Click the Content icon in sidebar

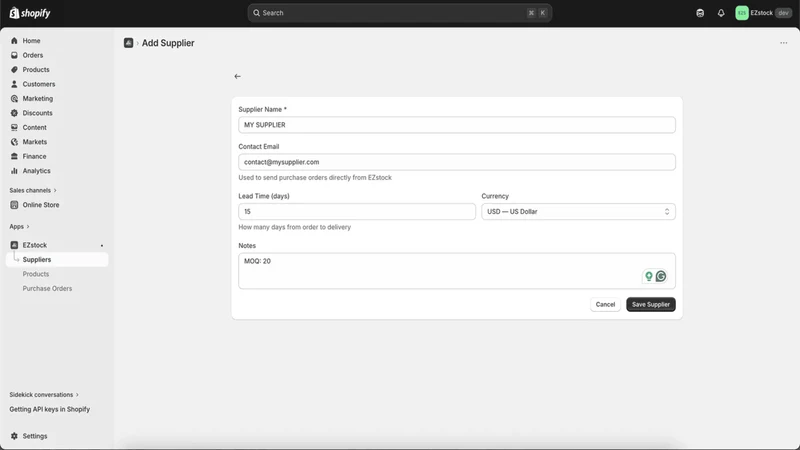coord(14,128)
